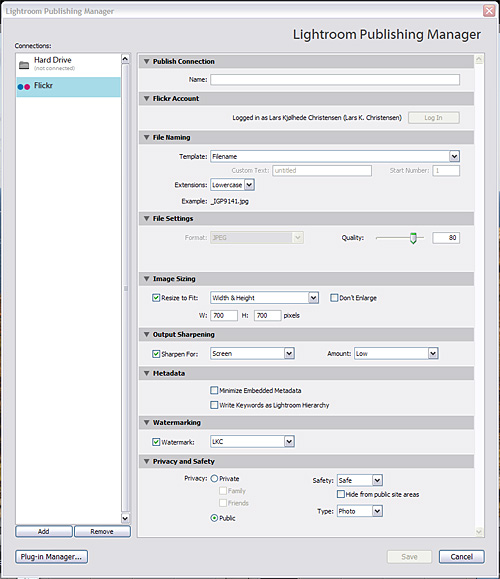Viewport: 500px width, 579px height.
Task: Collapse the Flickr Account section
Action: (147, 99)
